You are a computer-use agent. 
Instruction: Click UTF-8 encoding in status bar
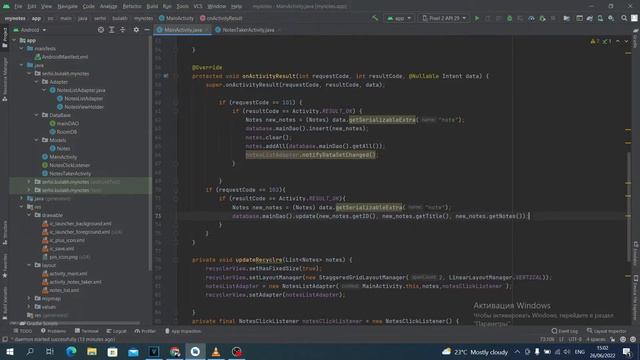(575, 340)
